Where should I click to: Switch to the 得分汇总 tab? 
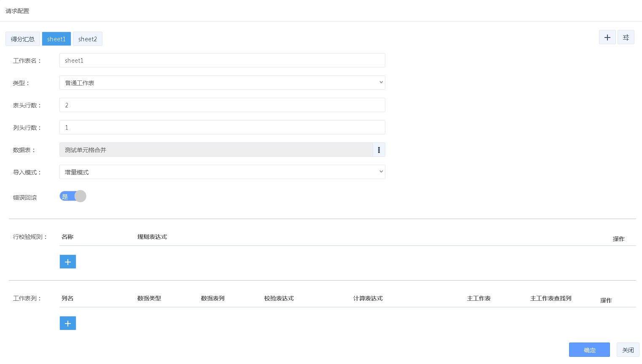point(23,39)
